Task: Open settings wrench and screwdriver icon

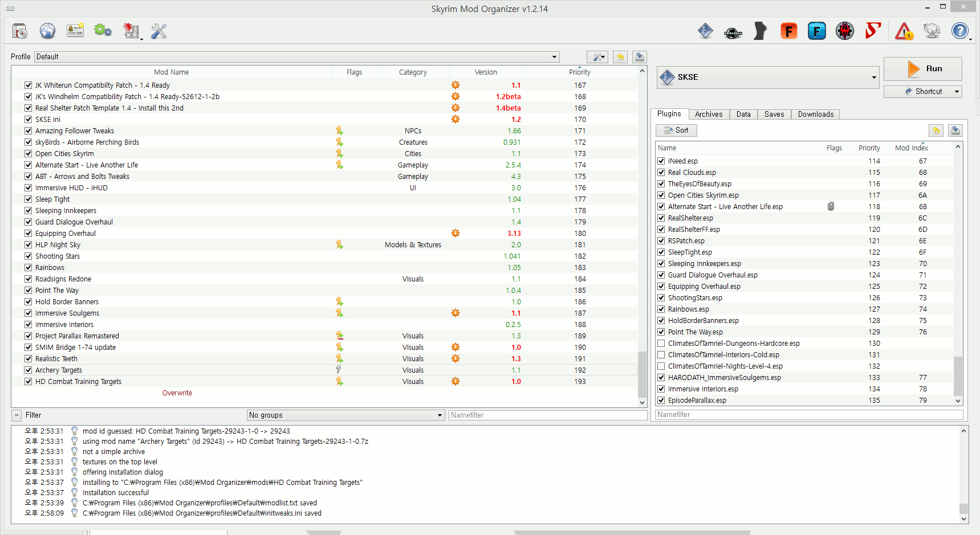Action: click(x=159, y=31)
